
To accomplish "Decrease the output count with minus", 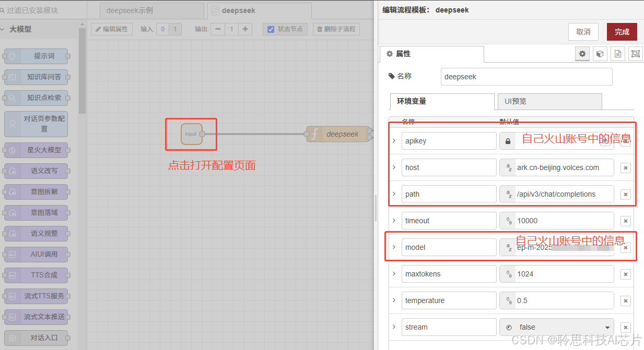I will coord(218,29).
